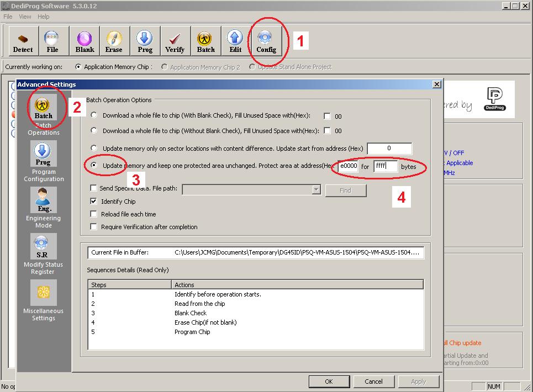Image resolution: width=533 pixels, height=392 pixels.
Task: Select Download whole file with Blank Check
Action: (94, 115)
